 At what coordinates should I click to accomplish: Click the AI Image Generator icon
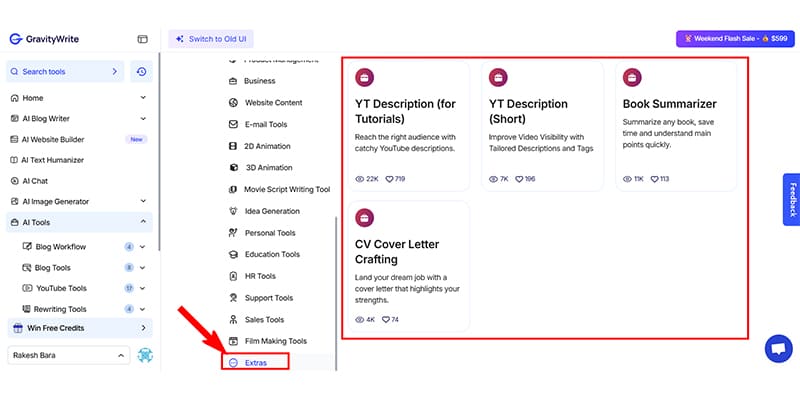[15, 202]
